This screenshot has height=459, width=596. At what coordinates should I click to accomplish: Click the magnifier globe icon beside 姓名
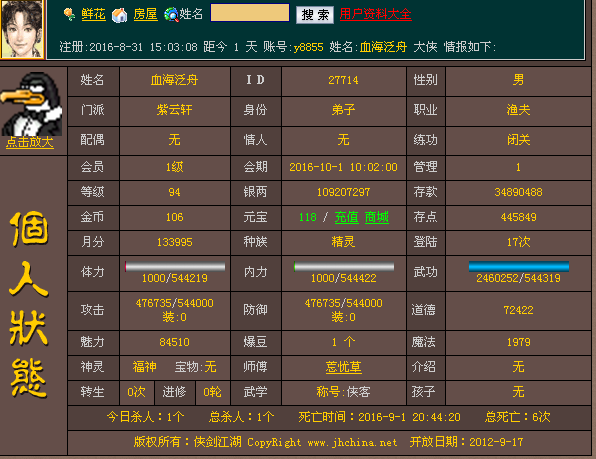point(171,15)
